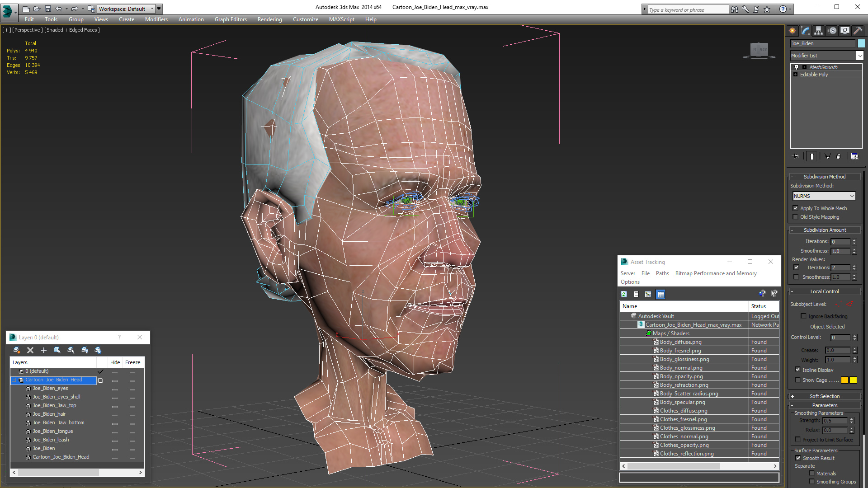Click the Freeze column header in layers

click(133, 362)
